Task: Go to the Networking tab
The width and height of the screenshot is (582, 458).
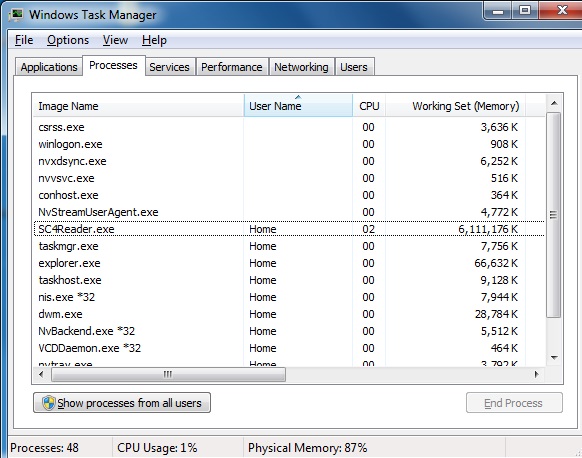Action: pos(301,67)
